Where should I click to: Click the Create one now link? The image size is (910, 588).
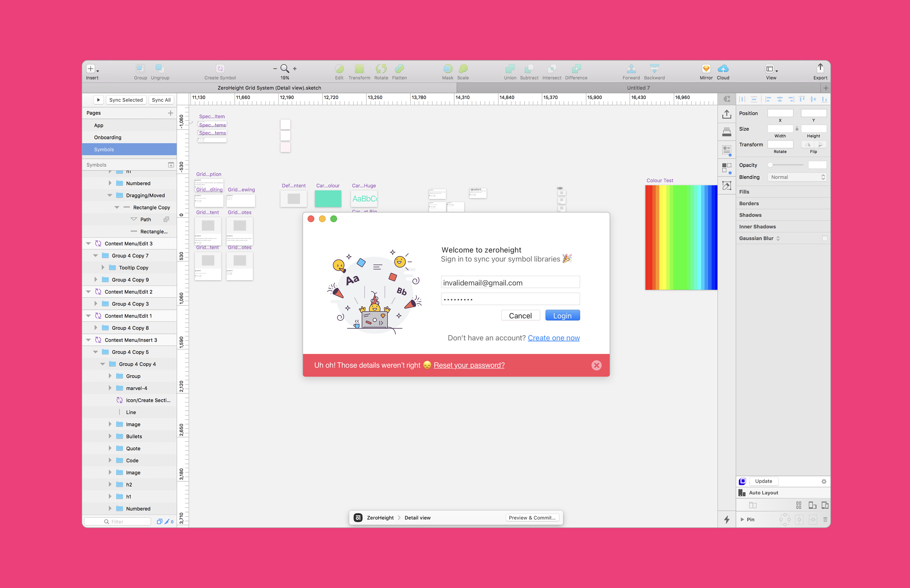(554, 338)
